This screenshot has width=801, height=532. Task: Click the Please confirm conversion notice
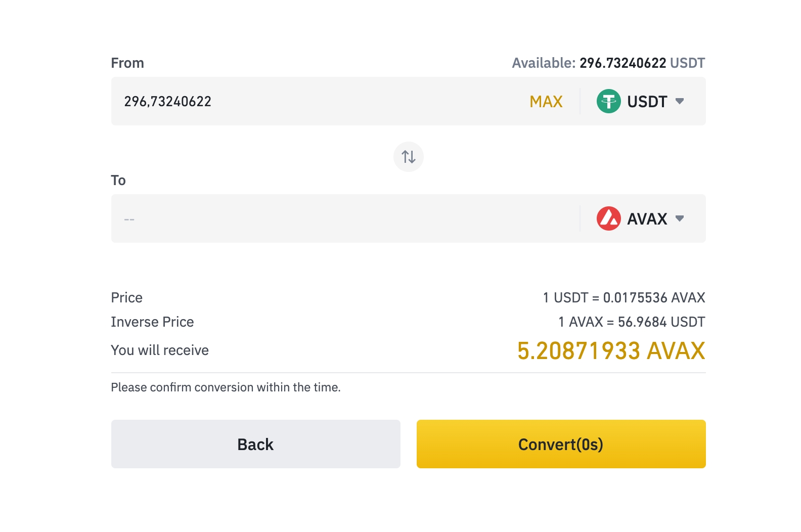pyautogui.click(x=226, y=387)
